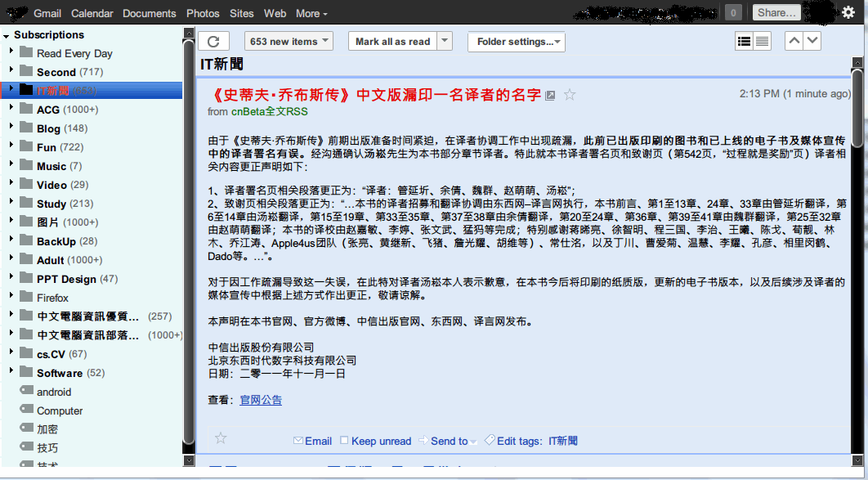Open the settings gear in the top bar

(848, 12)
